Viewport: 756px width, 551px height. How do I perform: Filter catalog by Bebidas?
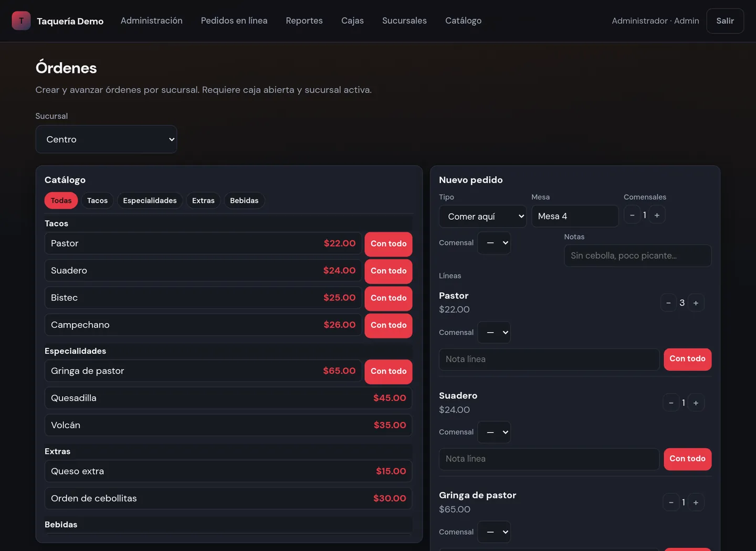244,200
